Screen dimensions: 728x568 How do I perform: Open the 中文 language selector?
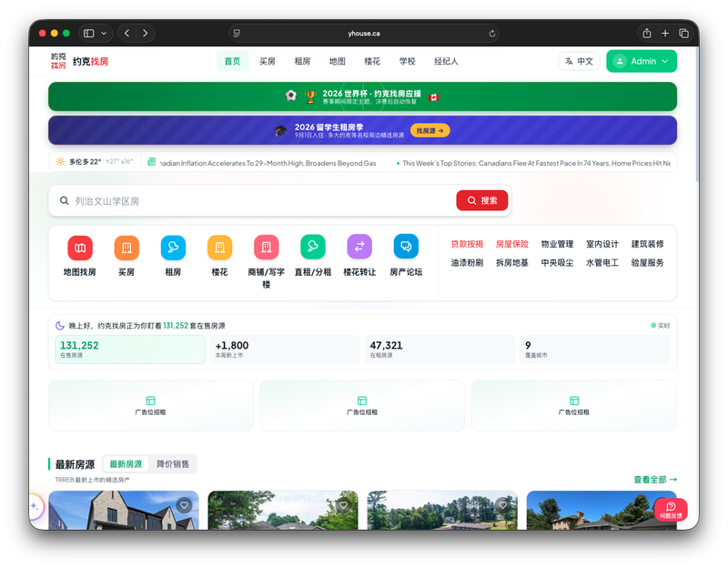click(x=579, y=61)
